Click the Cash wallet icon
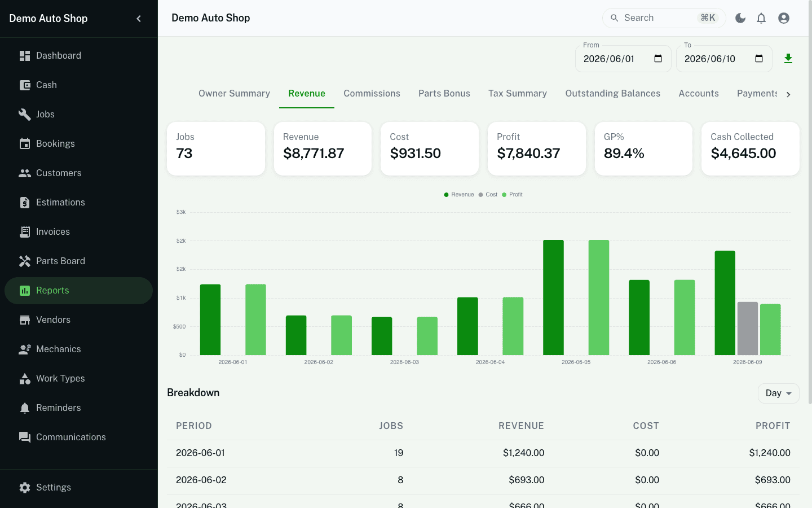Screen dimensions: 812x508 (25, 85)
